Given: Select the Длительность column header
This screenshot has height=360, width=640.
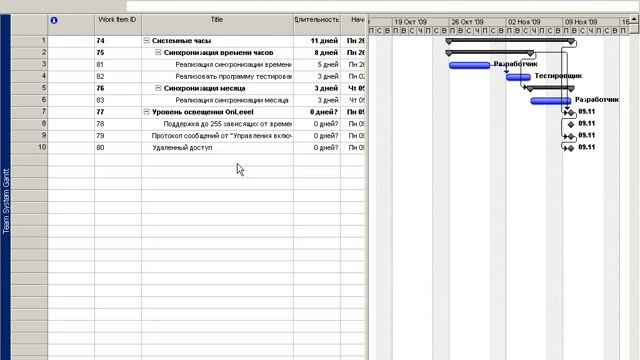Looking at the screenshot, I should (317, 24).
